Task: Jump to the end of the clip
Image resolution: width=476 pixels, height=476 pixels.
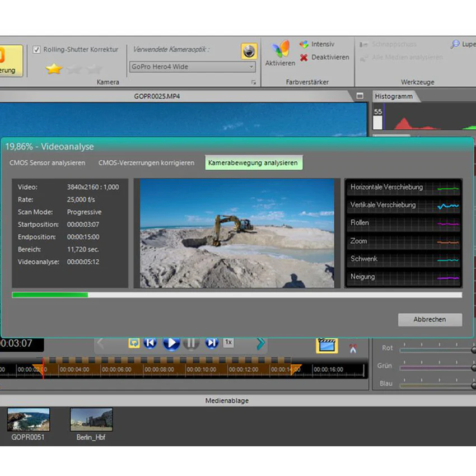Action: coord(212,343)
